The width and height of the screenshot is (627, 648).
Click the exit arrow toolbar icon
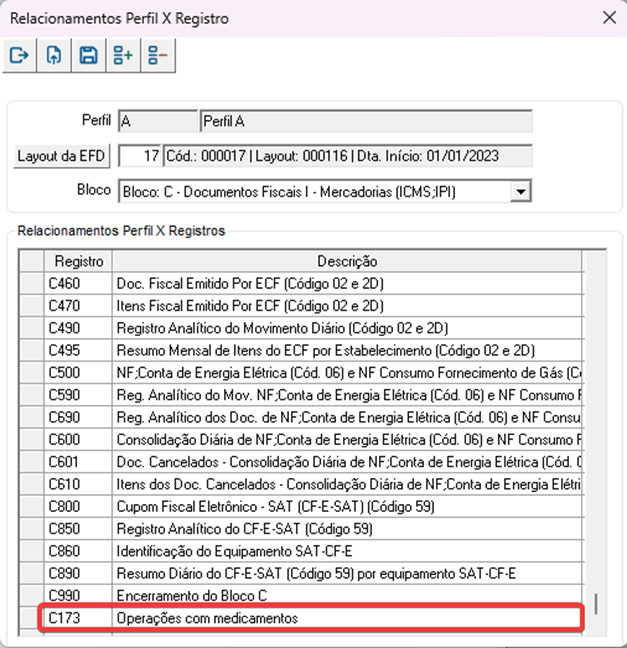(19, 55)
